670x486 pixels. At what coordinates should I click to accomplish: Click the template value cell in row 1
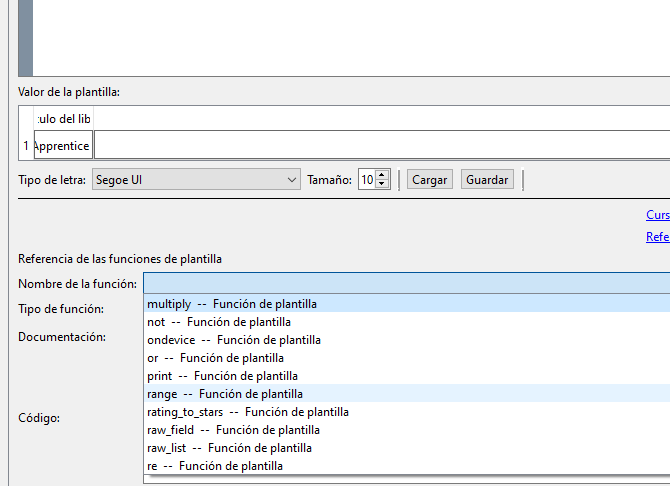pyautogui.click(x=382, y=145)
